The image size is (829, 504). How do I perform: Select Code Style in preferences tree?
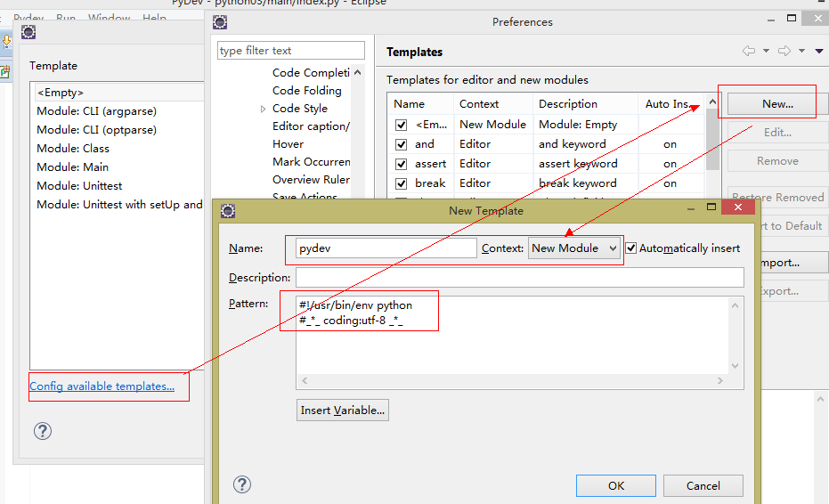(x=300, y=109)
